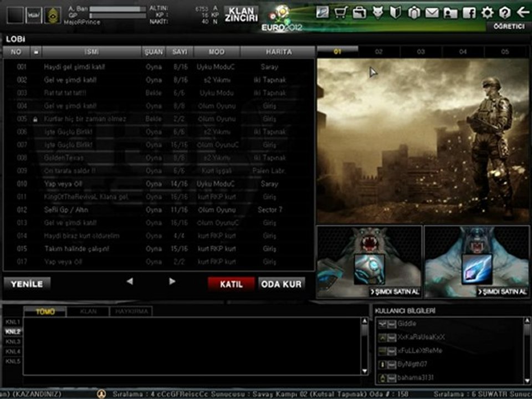The height and width of the screenshot is (399, 532).
Task: Open KLAN ZİNCİRİ button
Action: (x=241, y=14)
